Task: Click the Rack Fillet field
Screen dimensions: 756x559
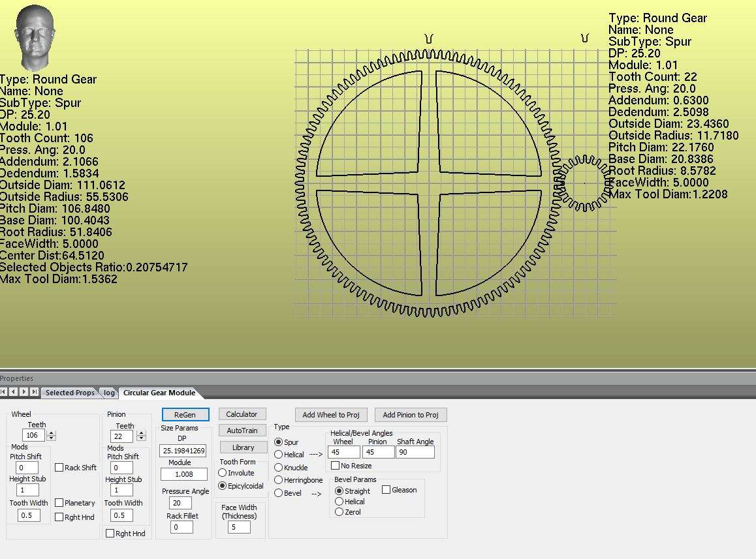Action: 181,527
